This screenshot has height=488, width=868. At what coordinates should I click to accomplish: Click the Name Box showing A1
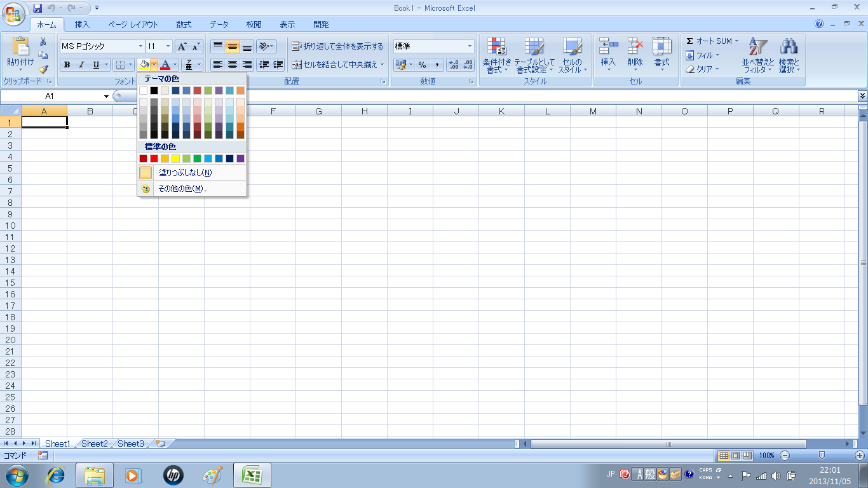point(51,96)
